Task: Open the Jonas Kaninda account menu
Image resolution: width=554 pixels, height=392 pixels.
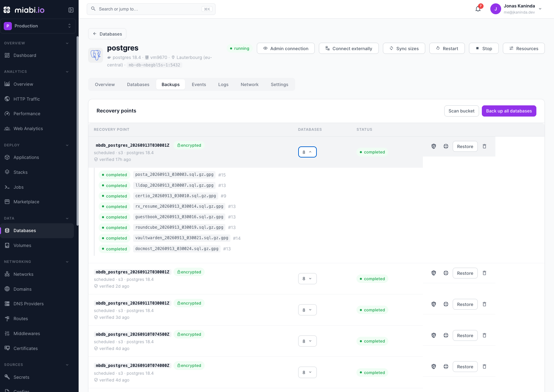Action: tap(516, 9)
